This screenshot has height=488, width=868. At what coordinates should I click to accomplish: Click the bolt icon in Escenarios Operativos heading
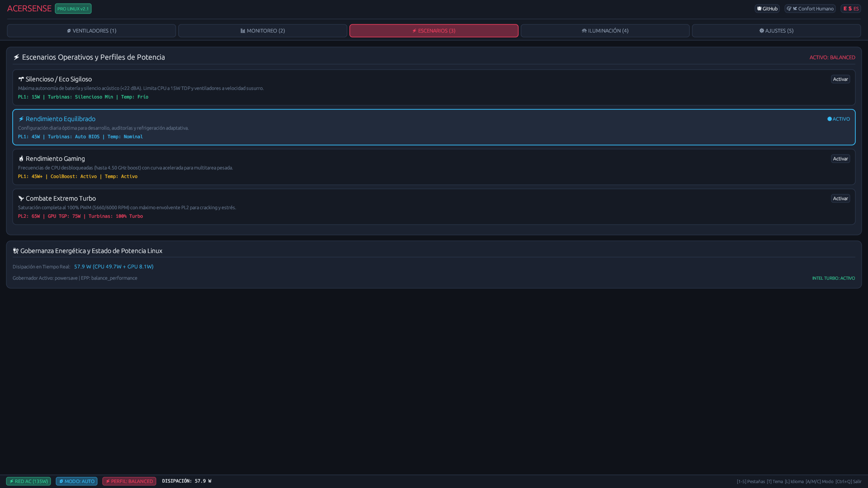pyautogui.click(x=16, y=57)
